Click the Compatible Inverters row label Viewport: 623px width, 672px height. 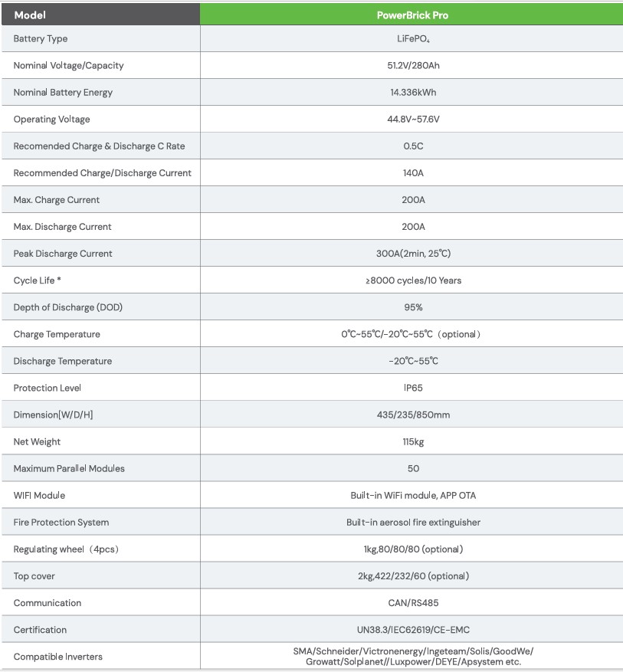pyautogui.click(x=57, y=657)
